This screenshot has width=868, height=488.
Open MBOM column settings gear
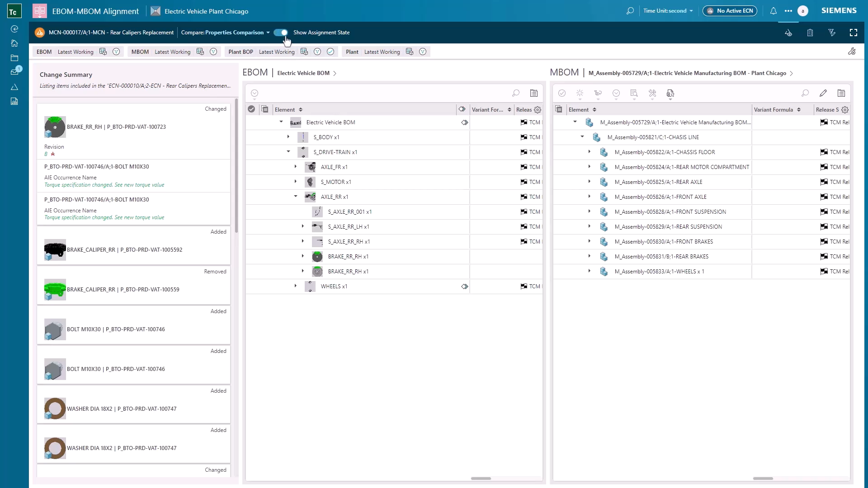(845, 110)
